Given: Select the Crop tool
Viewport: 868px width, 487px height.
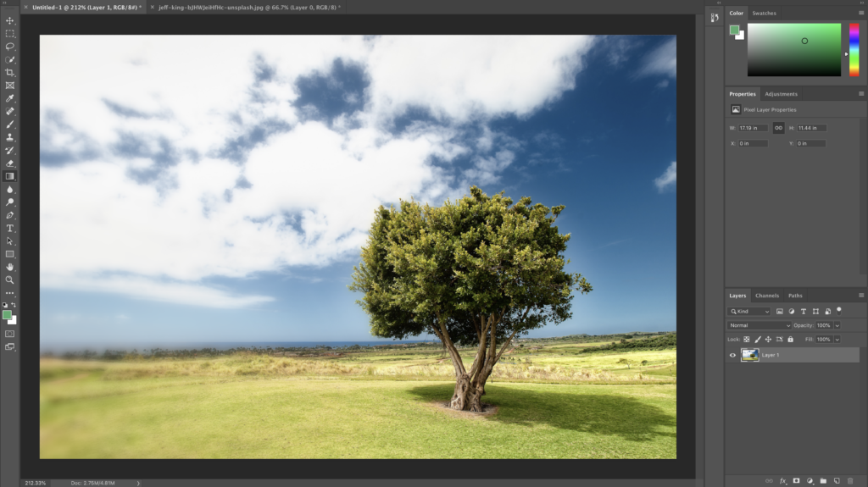Looking at the screenshot, I should [10, 73].
